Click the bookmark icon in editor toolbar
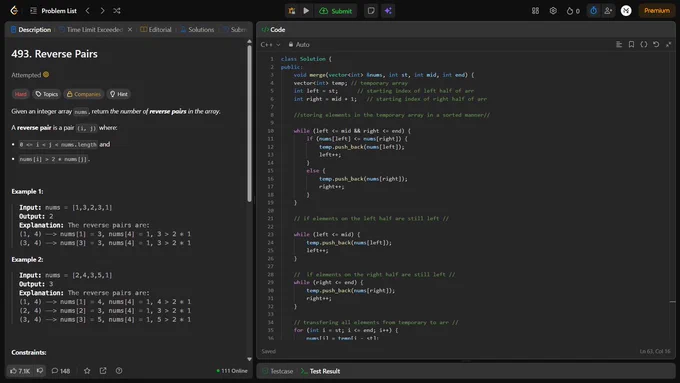This screenshot has width=680, height=383. (631, 44)
